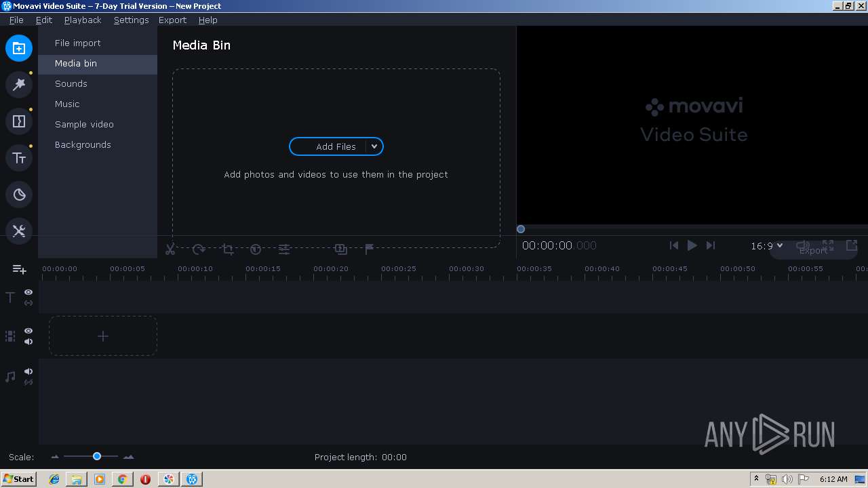Switch preview to full screen

pyautogui.click(x=828, y=245)
